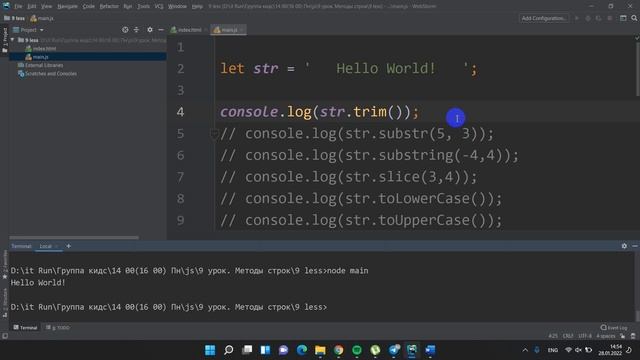The width and height of the screenshot is (640, 360).
Task: Click the Stop icon in toolbar
Action: (610, 18)
